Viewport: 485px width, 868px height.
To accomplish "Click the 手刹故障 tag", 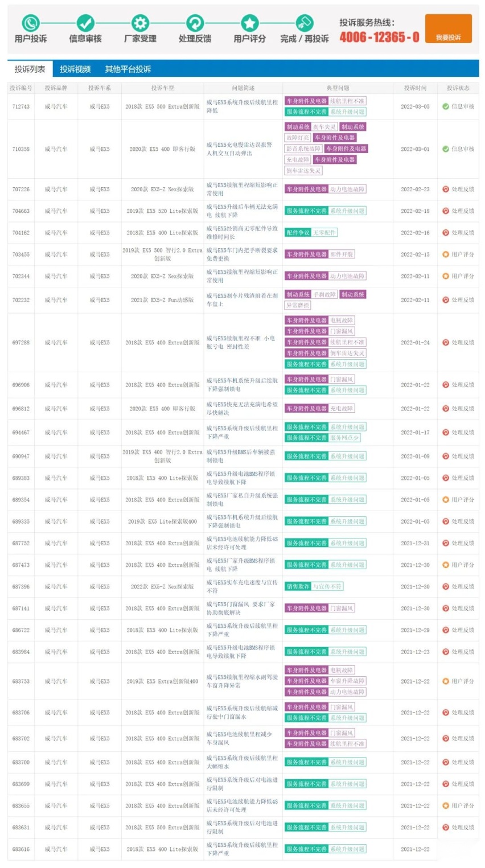I will click(x=324, y=294).
